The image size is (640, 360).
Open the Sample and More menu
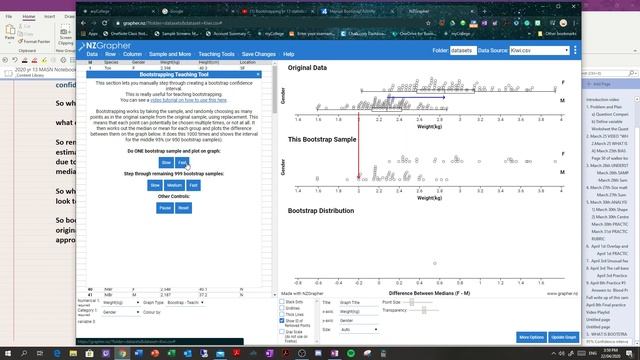[170, 54]
